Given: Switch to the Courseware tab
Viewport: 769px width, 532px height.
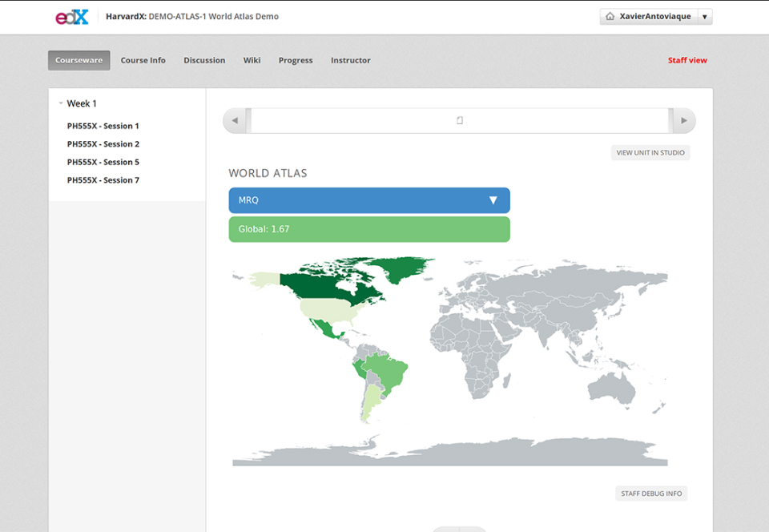Looking at the screenshot, I should 79,60.
